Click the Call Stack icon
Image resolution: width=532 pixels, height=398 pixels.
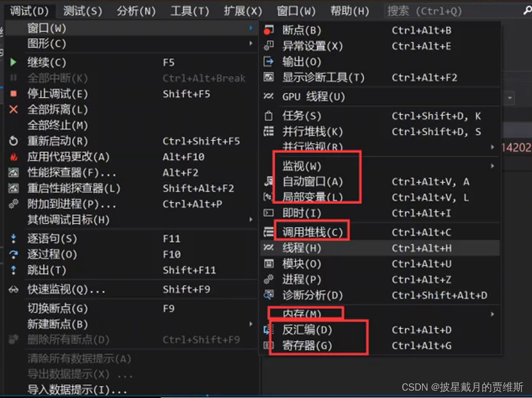[x=269, y=232]
